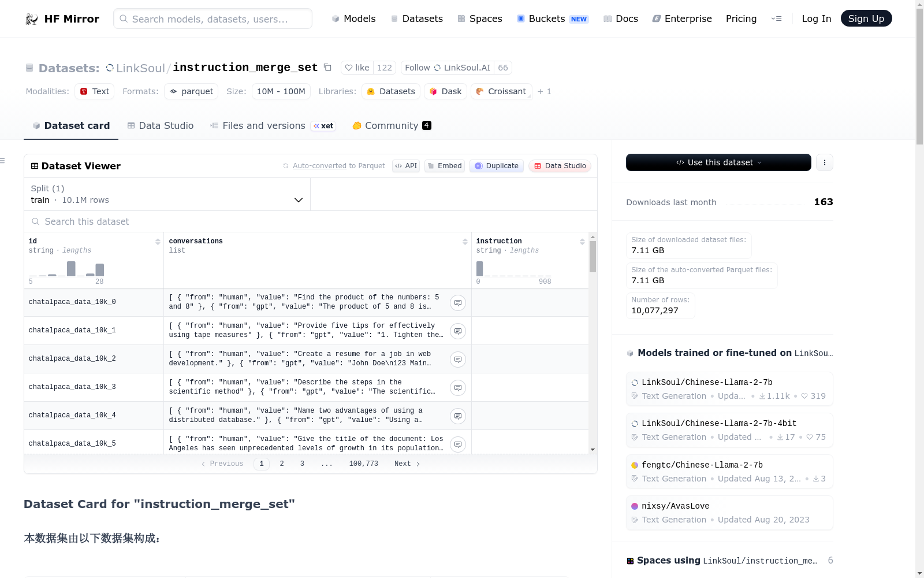Open Data Studio from the viewer header
924x578 pixels.
[560, 166]
